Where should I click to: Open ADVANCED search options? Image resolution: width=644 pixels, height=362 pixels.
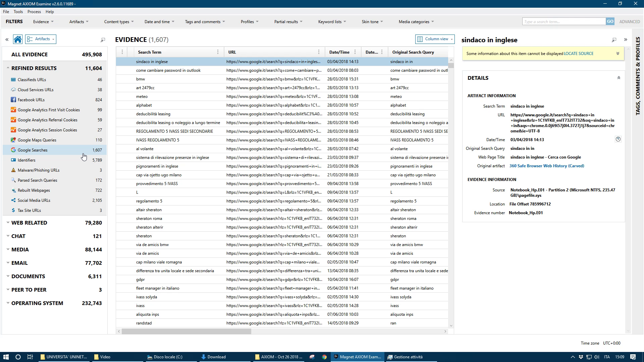pos(630,22)
